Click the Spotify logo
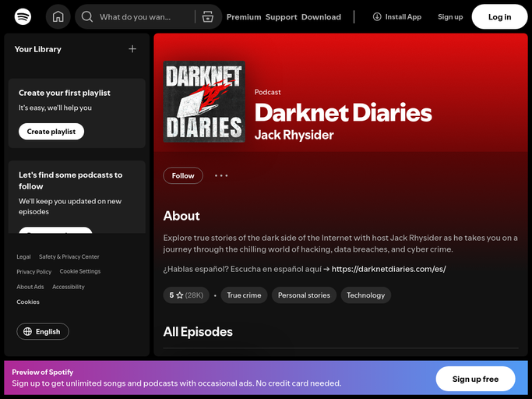This screenshot has height=399, width=532. (23, 16)
